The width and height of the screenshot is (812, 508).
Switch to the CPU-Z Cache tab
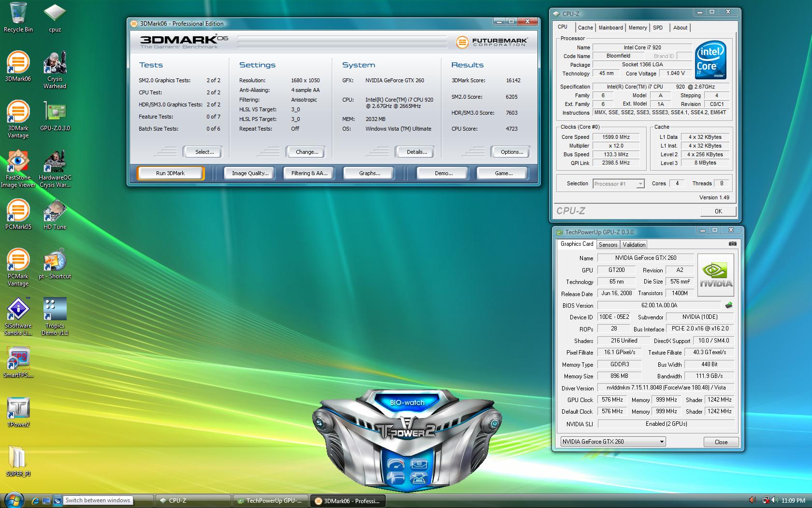click(585, 28)
